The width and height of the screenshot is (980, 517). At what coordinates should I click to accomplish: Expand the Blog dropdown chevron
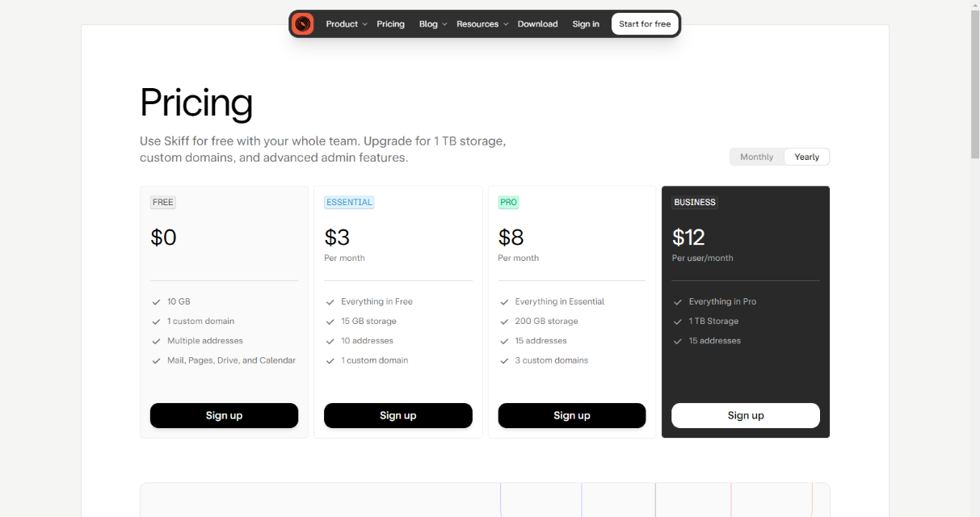[x=444, y=24]
